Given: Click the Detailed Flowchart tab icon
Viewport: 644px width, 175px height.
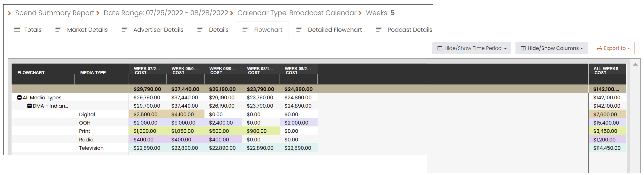Looking at the screenshot, I should click(299, 30).
